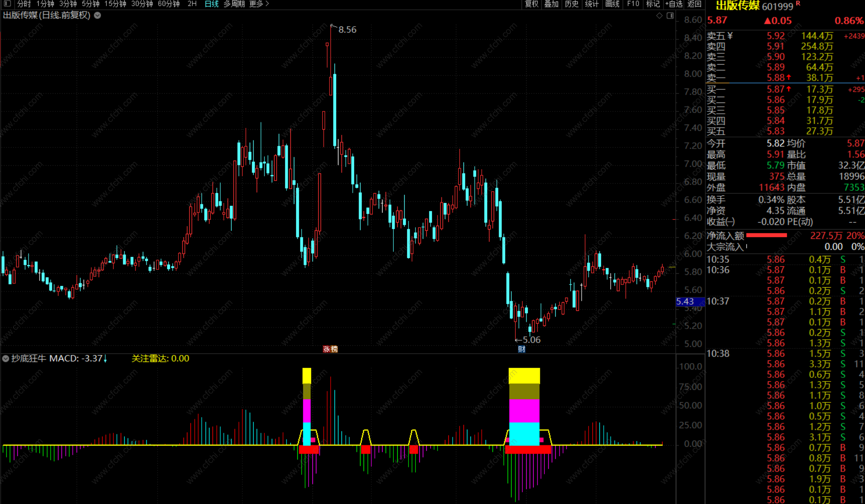865x504 pixels.
Task: Toggle the right side panel icon
Action: click(x=670, y=15)
